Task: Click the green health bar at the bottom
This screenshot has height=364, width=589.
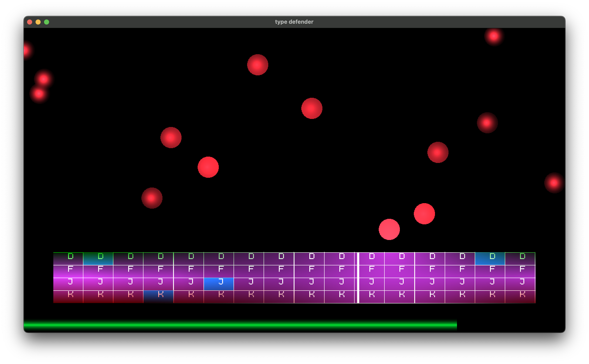Action: (x=240, y=325)
